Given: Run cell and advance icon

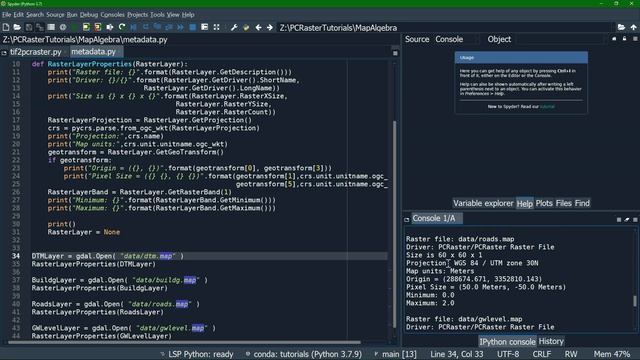Looking at the screenshot, I should [98, 27].
